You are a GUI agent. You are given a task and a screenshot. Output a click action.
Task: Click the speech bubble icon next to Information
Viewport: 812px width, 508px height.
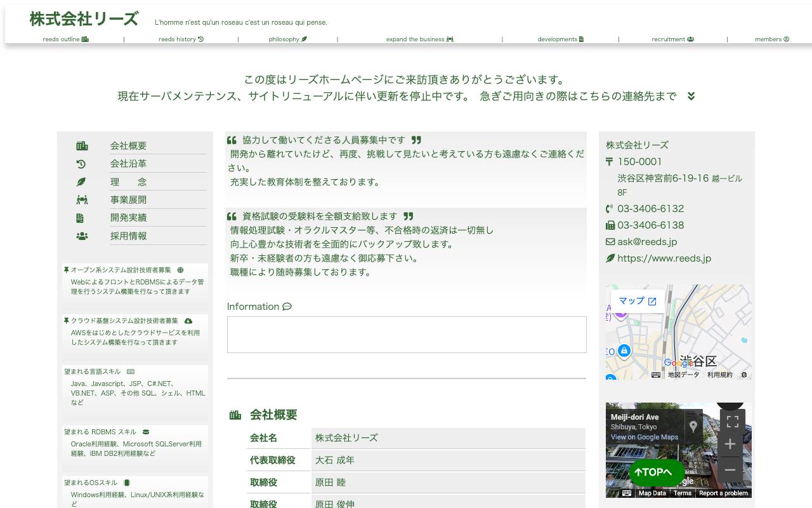[287, 307]
